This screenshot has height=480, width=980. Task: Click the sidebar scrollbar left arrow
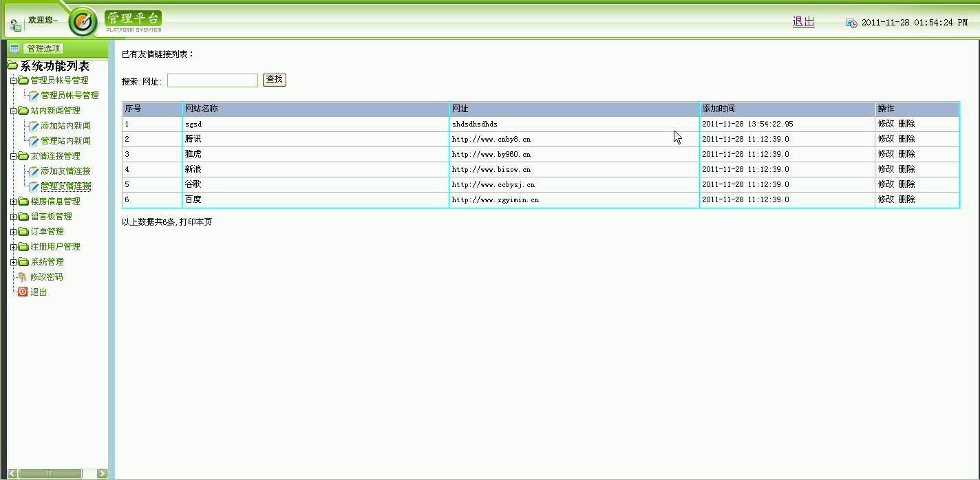click(x=12, y=473)
